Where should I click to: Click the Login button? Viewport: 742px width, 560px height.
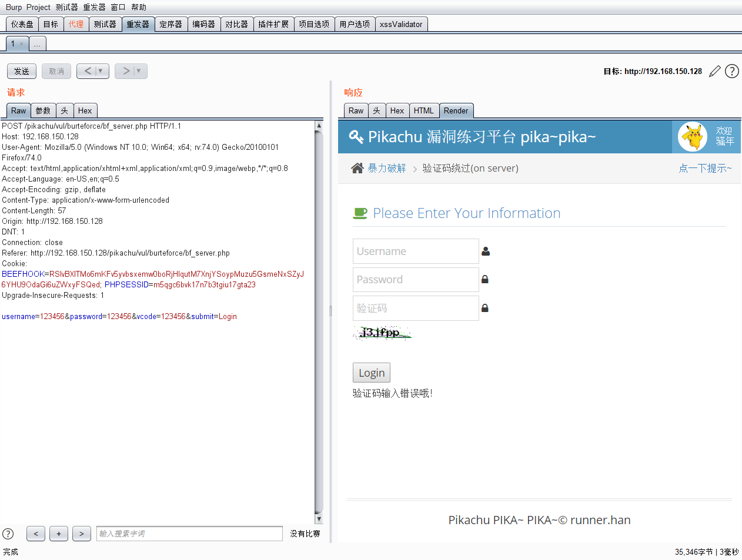tap(372, 373)
